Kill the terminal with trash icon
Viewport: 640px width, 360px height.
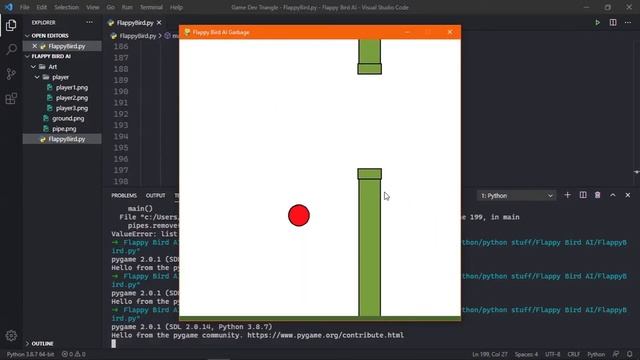click(598, 195)
